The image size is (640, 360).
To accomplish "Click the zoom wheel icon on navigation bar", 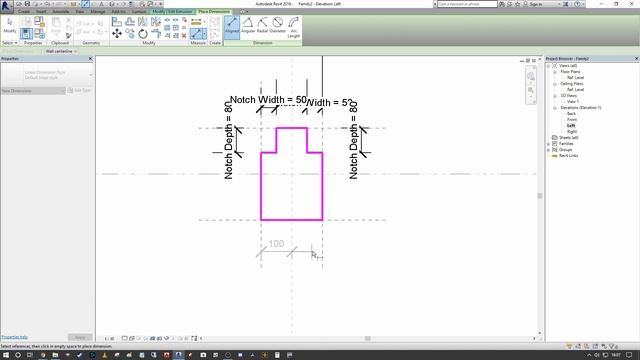I will click(531, 76).
